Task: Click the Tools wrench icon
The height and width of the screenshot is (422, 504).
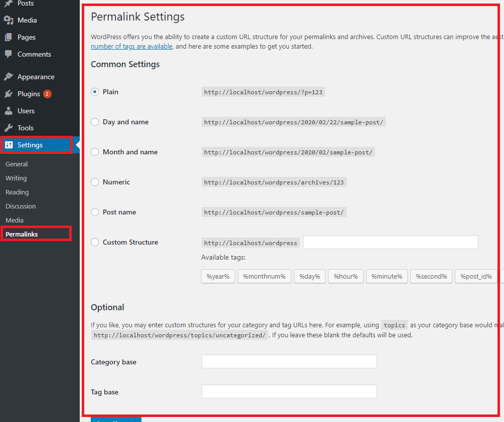Action: 9,128
